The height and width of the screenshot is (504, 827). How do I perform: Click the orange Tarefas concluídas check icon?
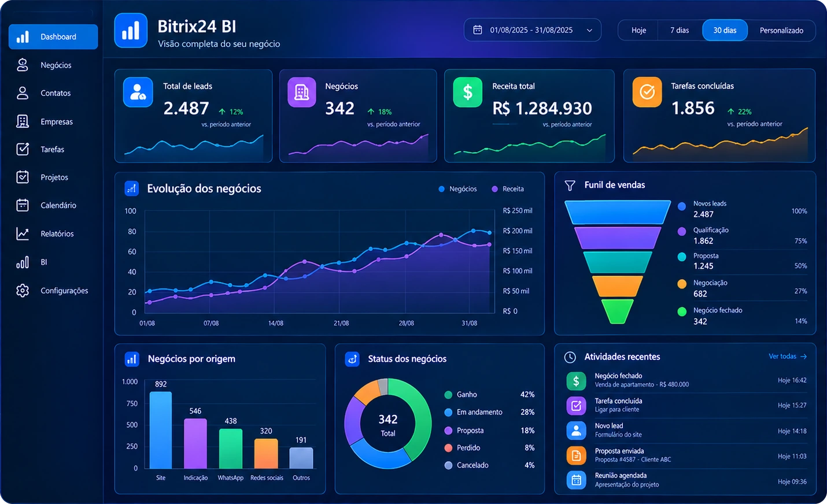(x=647, y=92)
